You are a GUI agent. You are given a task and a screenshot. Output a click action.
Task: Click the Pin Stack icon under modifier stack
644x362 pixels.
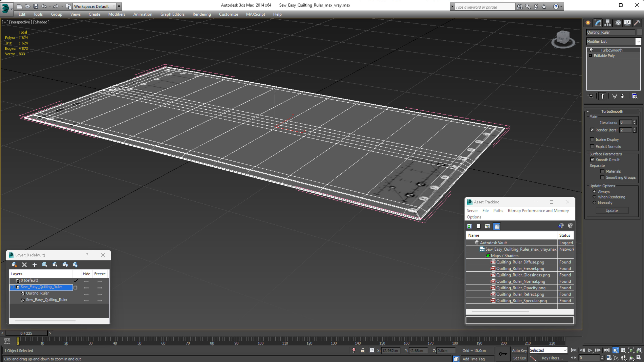(591, 96)
